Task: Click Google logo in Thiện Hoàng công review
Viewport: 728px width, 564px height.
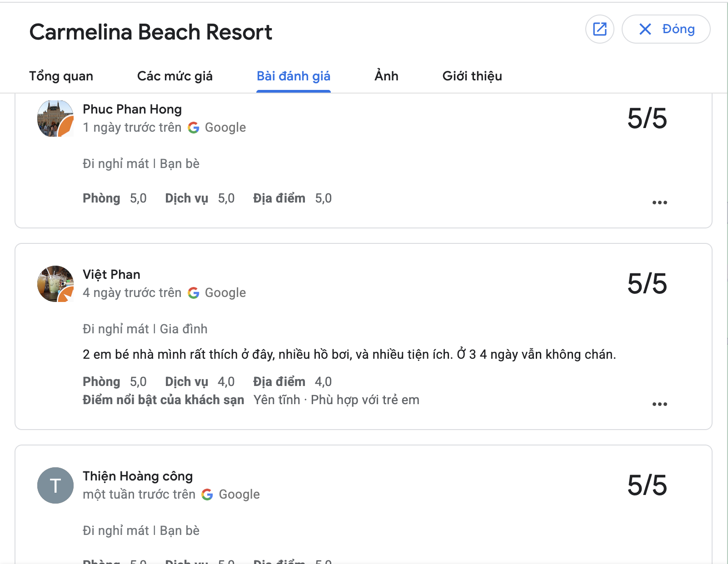Action: point(207,495)
